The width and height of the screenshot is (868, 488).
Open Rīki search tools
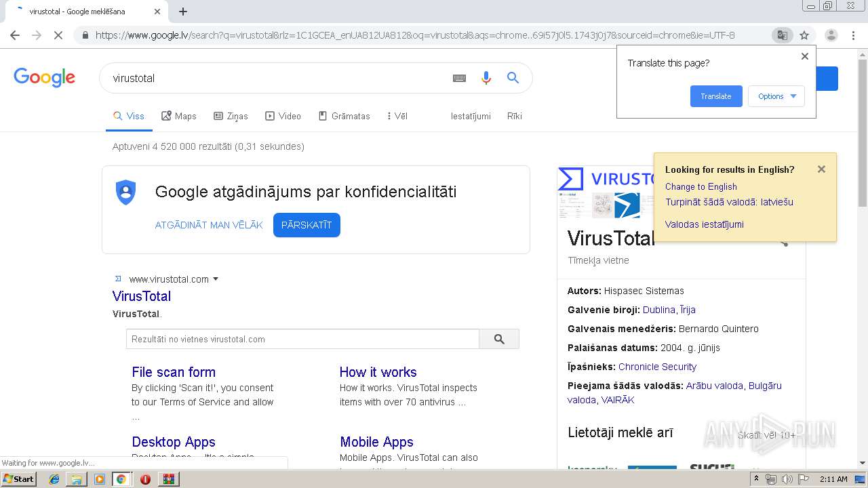(515, 116)
